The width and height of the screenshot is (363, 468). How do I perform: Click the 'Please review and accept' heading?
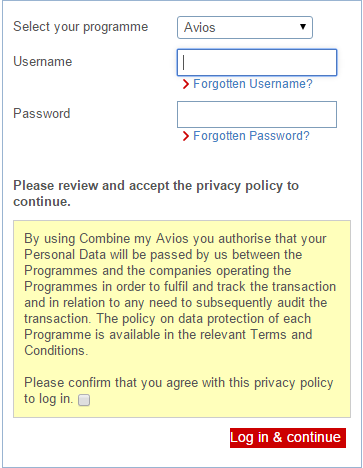click(x=156, y=193)
